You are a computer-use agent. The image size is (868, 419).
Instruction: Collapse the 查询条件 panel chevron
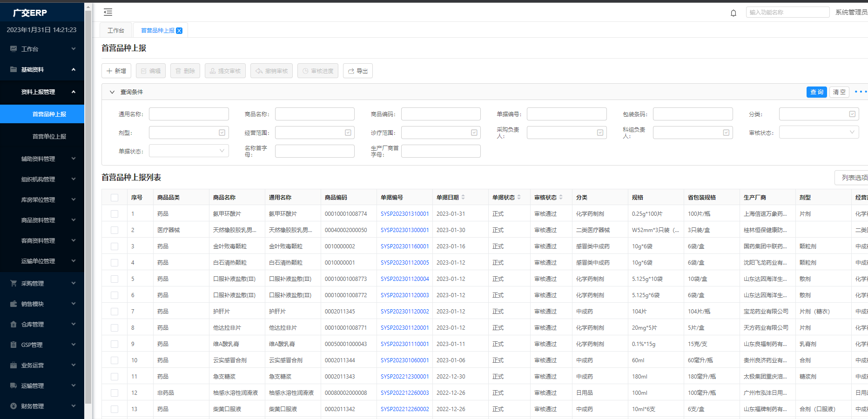[x=112, y=92]
